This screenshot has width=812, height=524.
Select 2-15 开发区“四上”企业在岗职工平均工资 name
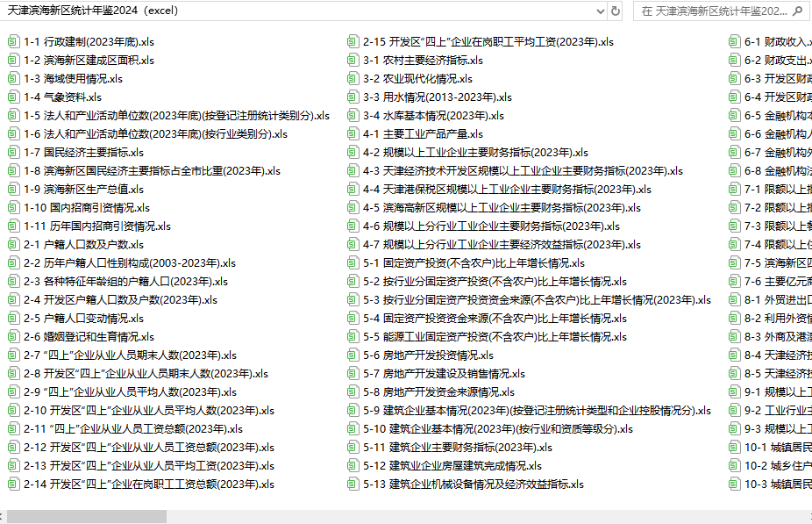pyautogui.click(x=488, y=42)
